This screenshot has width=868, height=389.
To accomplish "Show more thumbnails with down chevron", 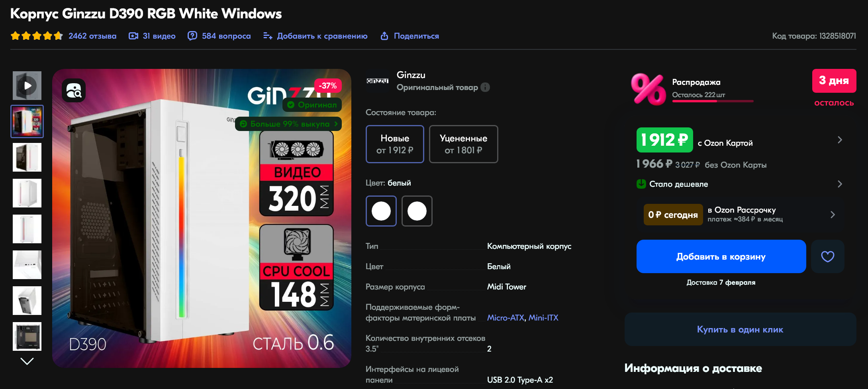I will [x=27, y=361].
